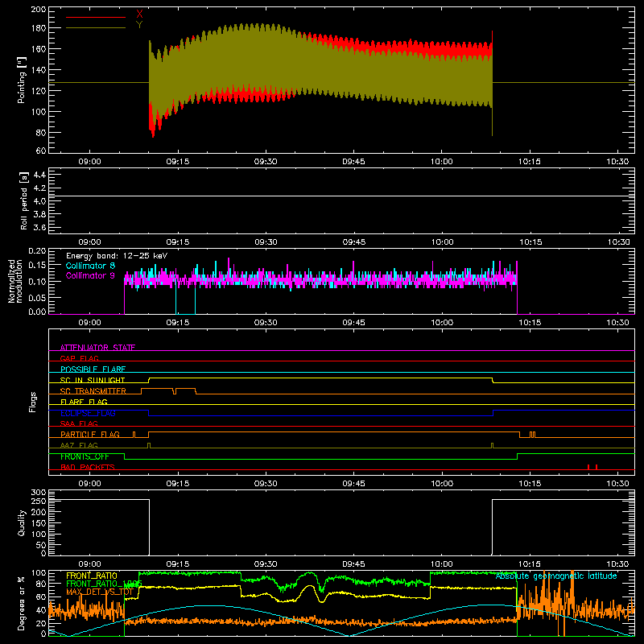The image size is (644, 644).
Task: Select the Y legend label
Action: coord(139,25)
